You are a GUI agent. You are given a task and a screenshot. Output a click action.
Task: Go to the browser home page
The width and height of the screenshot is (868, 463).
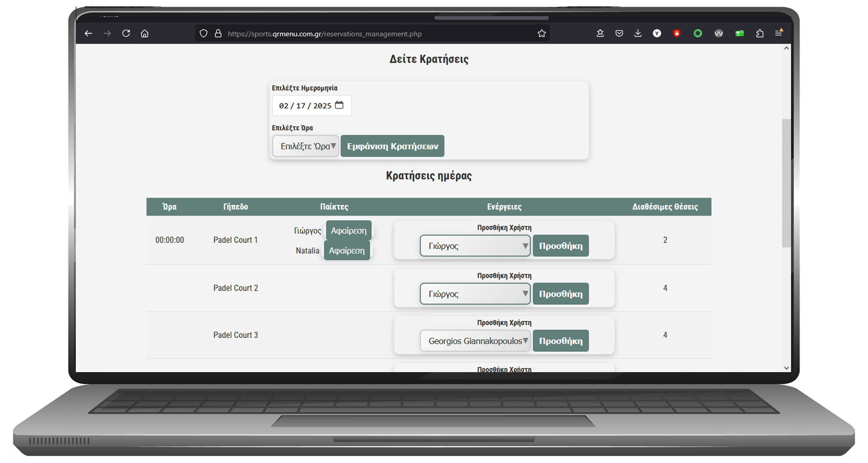(145, 34)
